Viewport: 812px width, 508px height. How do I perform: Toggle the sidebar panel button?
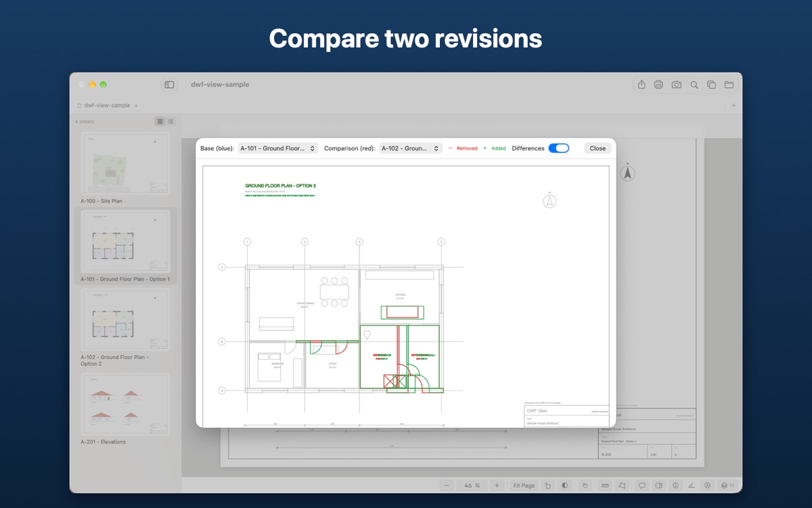[169, 85]
